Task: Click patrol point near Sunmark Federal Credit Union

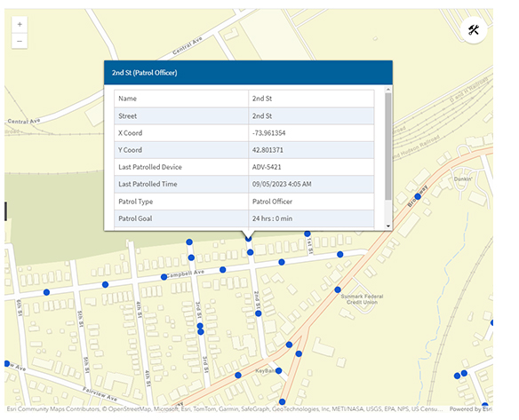Action: click(x=338, y=289)
